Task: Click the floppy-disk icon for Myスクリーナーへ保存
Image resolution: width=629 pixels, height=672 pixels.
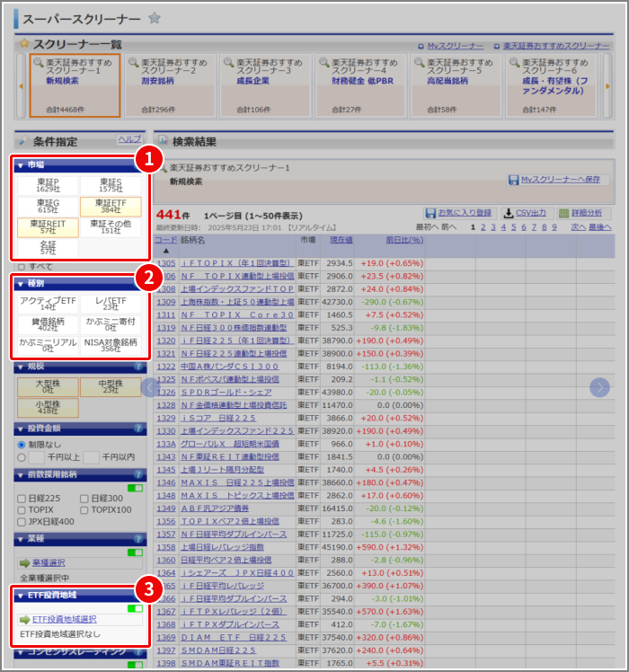Action: (x=514, y=180)
